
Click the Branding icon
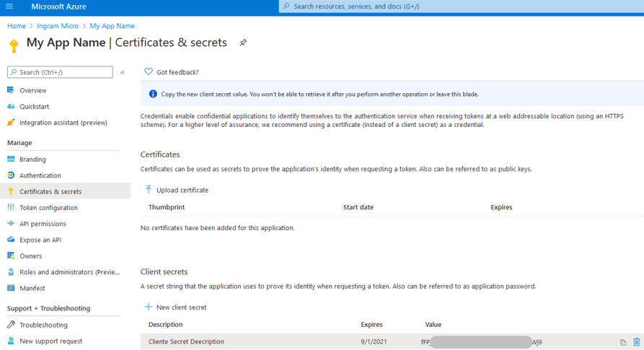pos(11,159)
